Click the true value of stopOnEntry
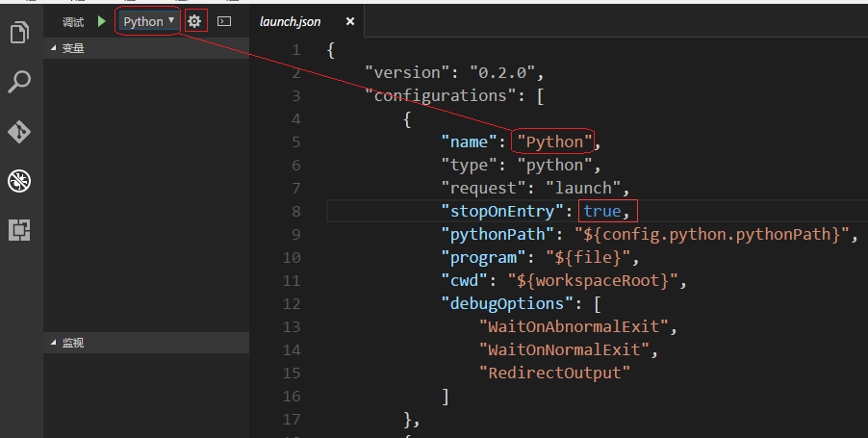The width and height of the screenshot is (868, 438). pos(602,211)
